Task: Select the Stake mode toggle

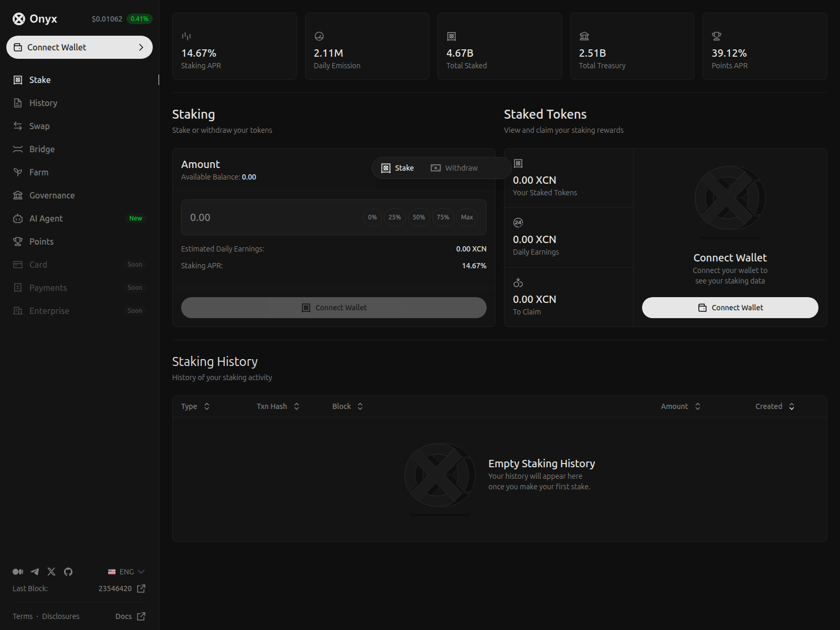Action: pyautogui.click(x=397, y=168)
